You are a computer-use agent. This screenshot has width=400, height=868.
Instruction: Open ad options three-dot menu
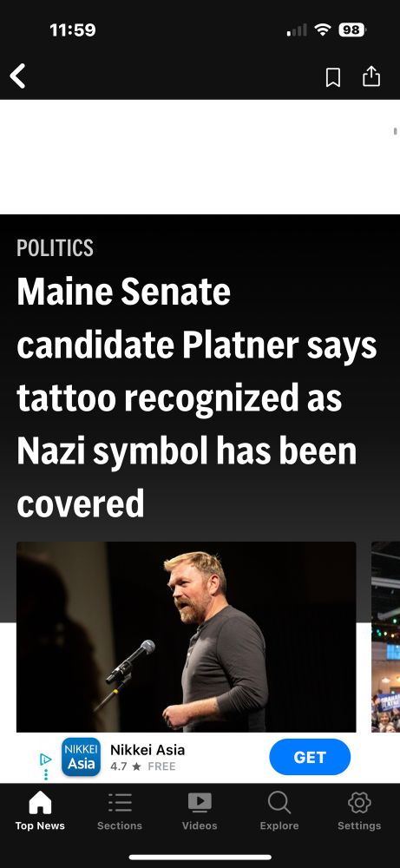click(45, 774)
